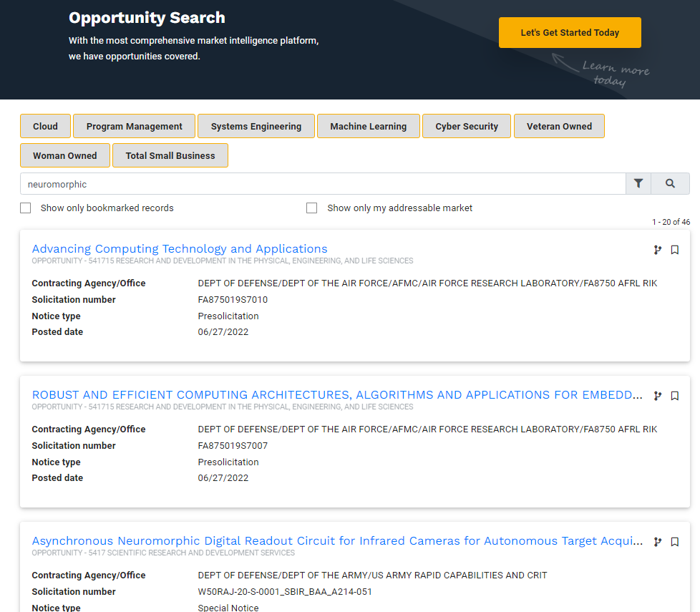The height and width of the screenshot is (612, 700).
Task: Open branch icon for ROBUST AND EFFICIENT COMPUTING
Action: [658, 396]
